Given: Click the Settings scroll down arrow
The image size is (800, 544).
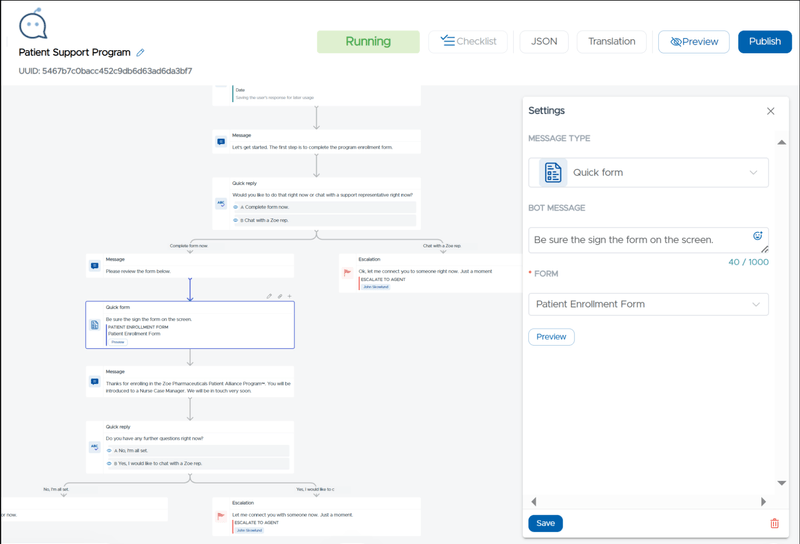Looking at the screenshot, I should (x=781, y=482).
